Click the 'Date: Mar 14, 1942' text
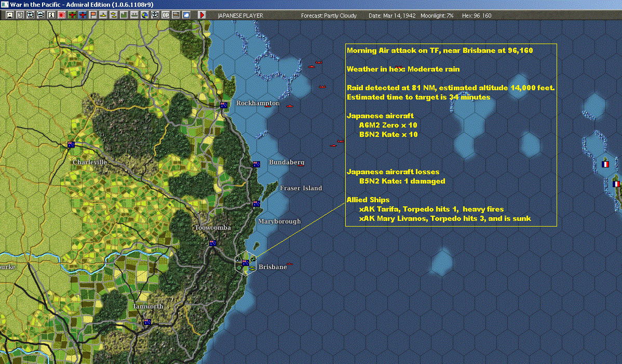Viewport: 622px width, 364px height. pos(392,16)
